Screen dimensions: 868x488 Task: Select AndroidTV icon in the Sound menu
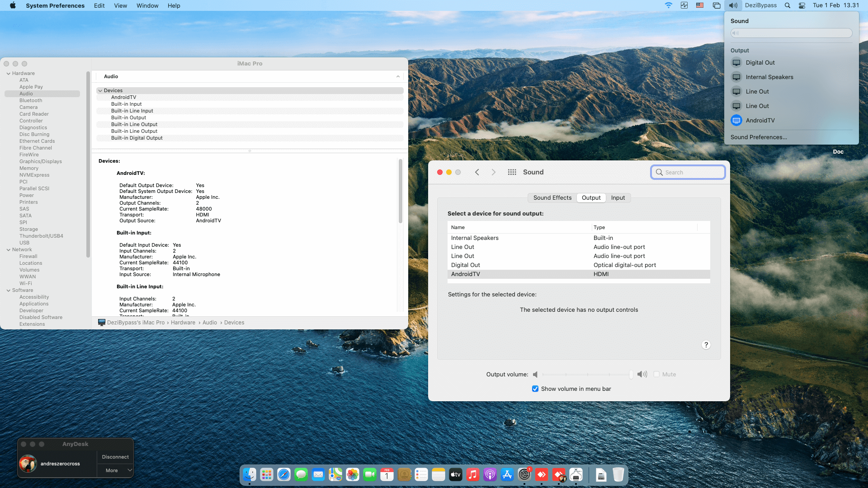click(736, 120)
